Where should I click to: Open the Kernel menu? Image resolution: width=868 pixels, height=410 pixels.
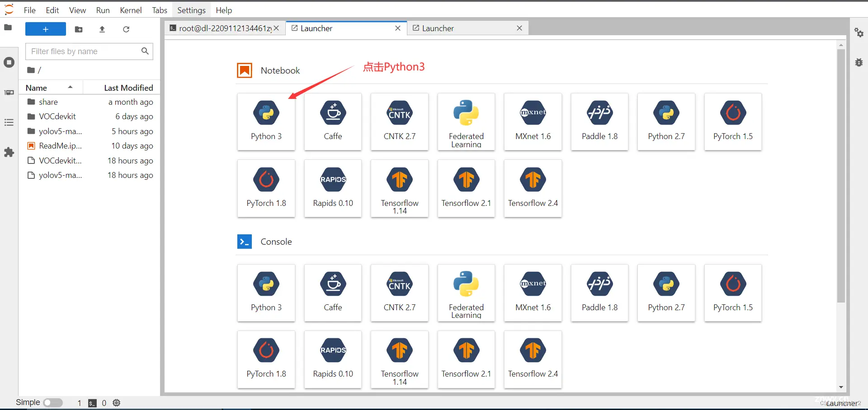tap(131, 10)
